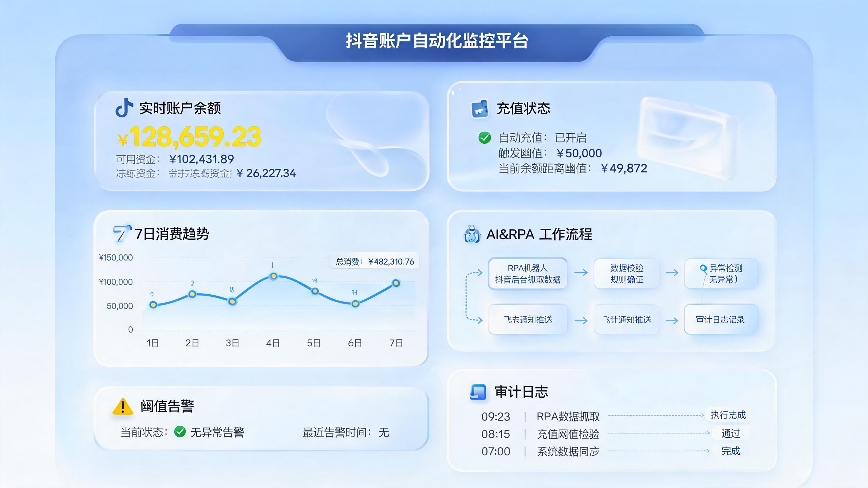Click the 4日 axis label
Image resolution: width=868 pixels, height=488 pixels.
pos(273,343)
